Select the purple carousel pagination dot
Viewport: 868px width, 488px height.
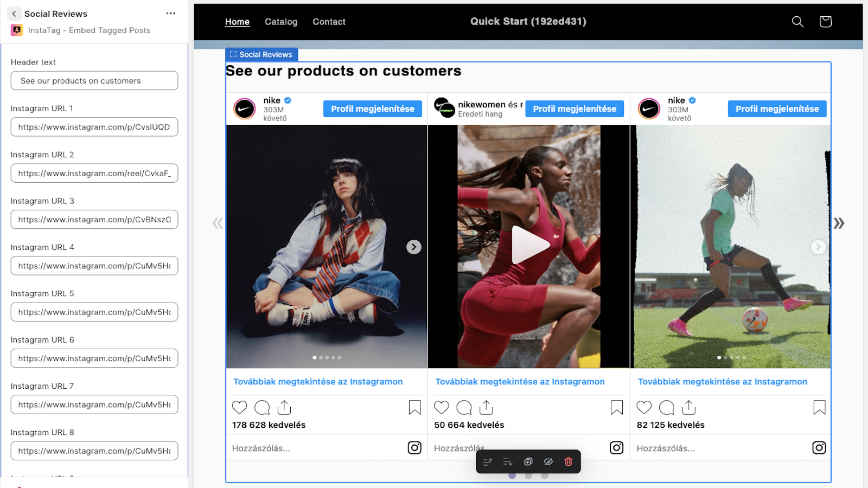point(512,476)
